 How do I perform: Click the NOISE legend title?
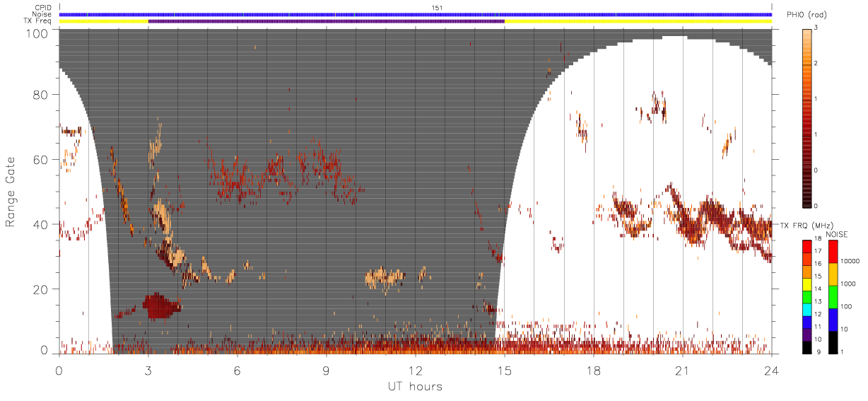(836, 233)
